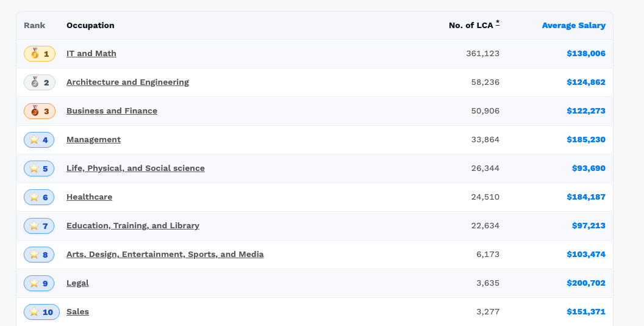Click the $138,006 salary for IT and Math
This screenshot has height=326, width=644.
pos(585,54)
